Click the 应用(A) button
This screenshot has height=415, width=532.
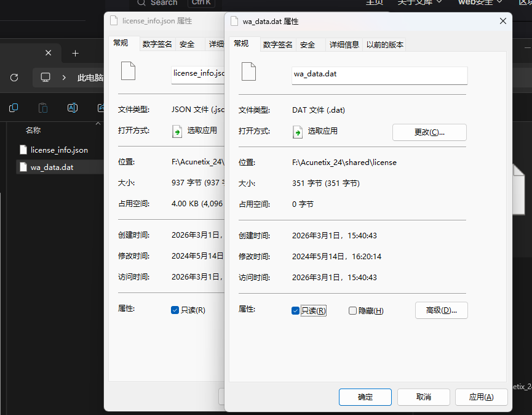tap(481, 397)
